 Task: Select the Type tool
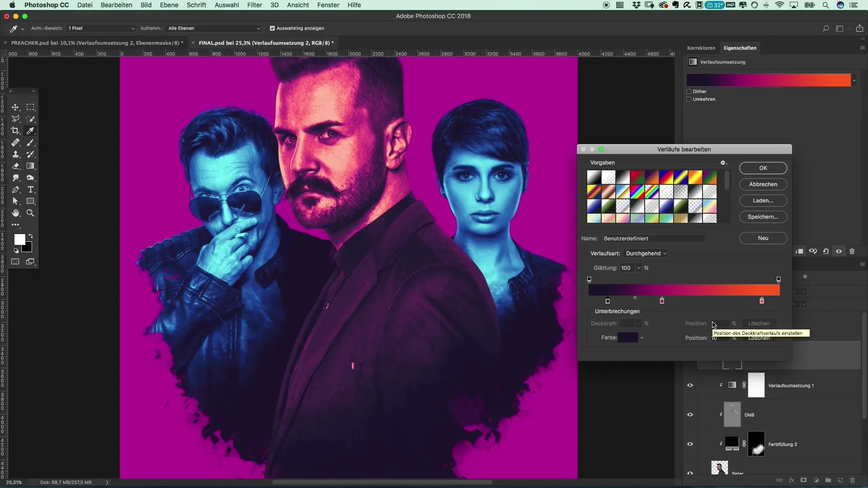tap(30, 189)
